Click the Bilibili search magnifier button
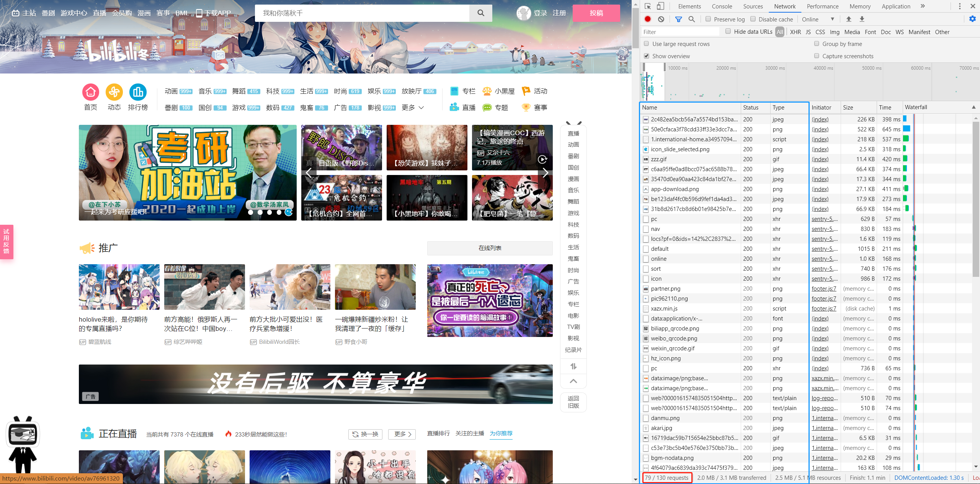 coord(481,13)
